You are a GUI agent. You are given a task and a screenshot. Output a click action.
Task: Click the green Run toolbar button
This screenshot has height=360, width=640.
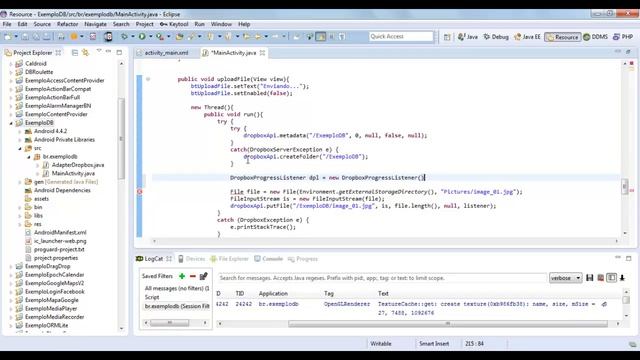point(142,37)
